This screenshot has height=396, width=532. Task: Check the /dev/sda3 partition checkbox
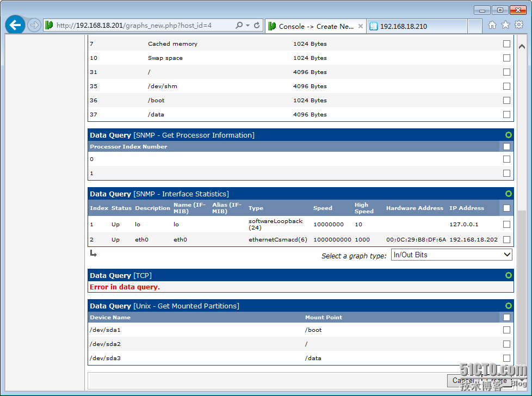click(506, 358)
